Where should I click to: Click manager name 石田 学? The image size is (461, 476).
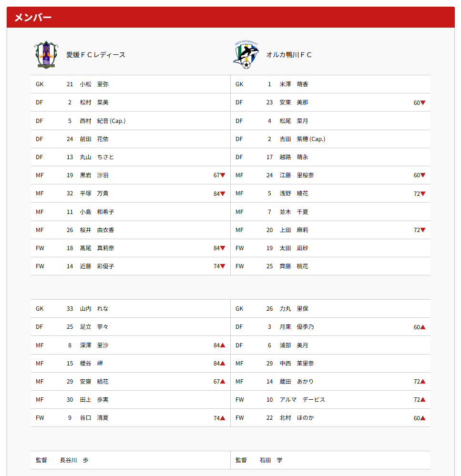(271, 460)
